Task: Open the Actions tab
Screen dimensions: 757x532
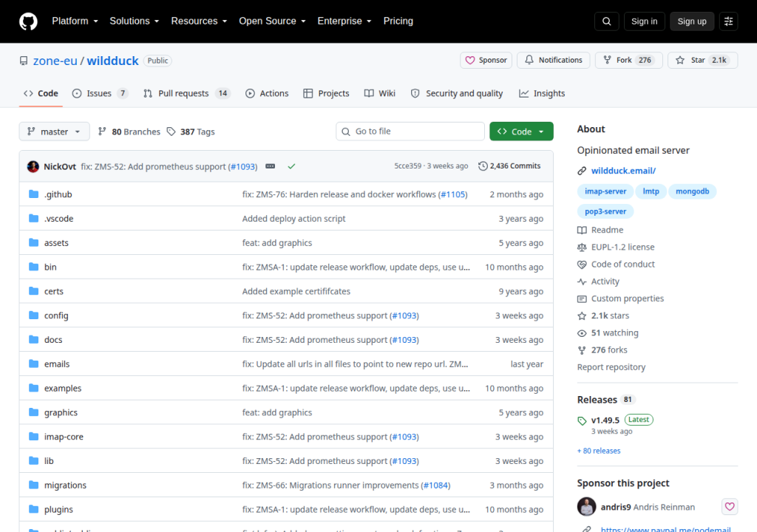Action: point(267,93)
